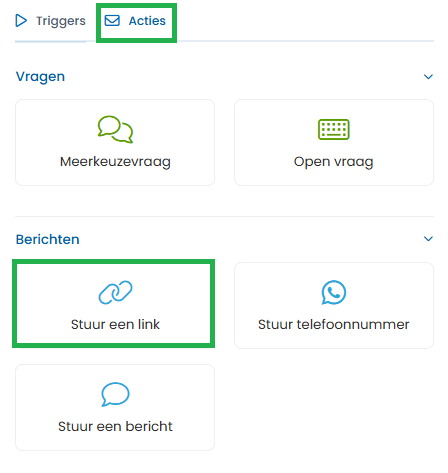Choose the Open vraag text label
448x473 pixels.
coord(334,162)
